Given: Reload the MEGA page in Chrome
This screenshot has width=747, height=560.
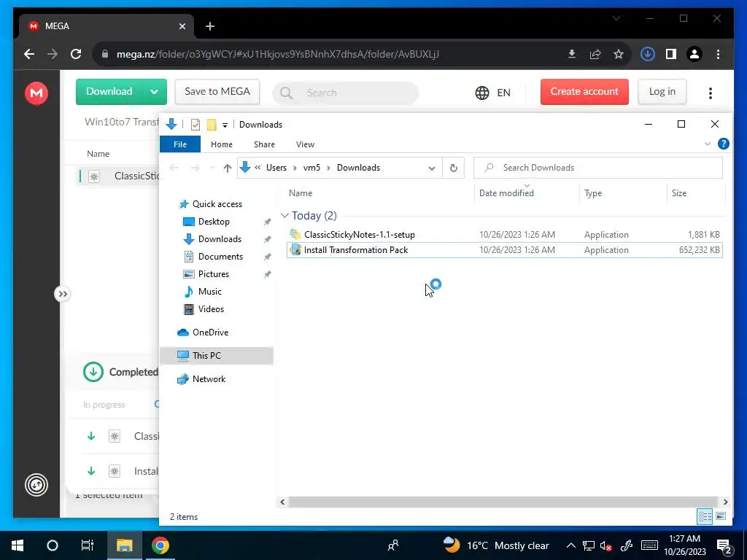Looking at the screenshot, I should (x=76, y=54).
